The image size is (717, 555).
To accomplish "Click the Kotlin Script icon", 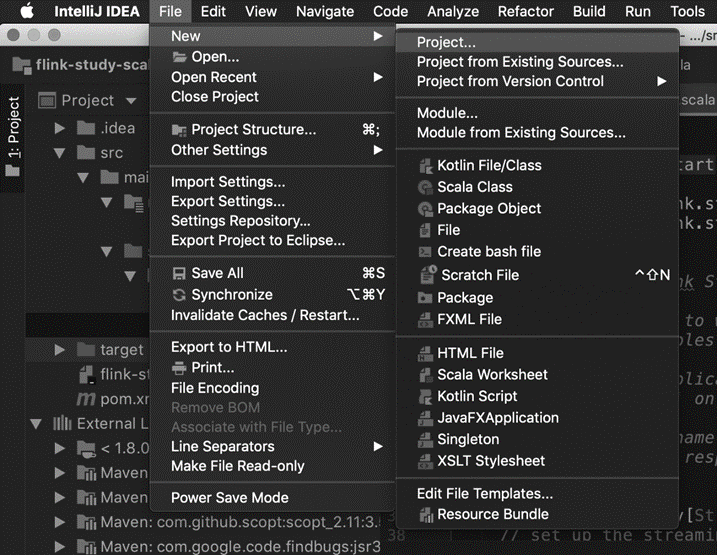I will pyautogui.click(x=426, y=396).
